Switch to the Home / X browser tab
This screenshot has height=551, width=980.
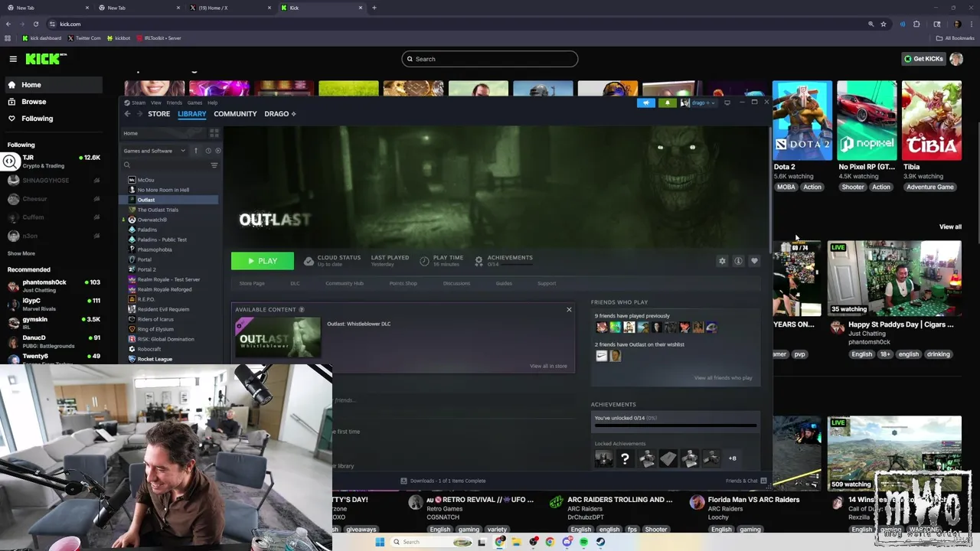coord(230,8)
